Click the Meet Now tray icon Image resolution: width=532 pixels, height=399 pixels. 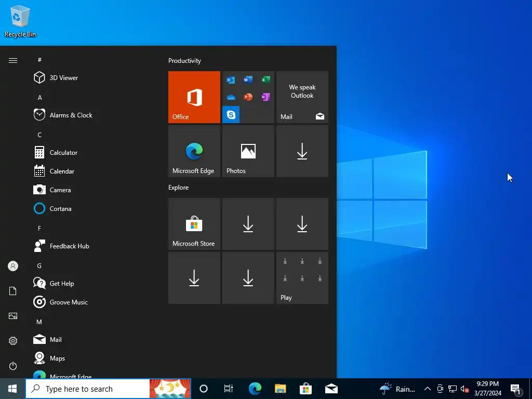pos(440,389)
